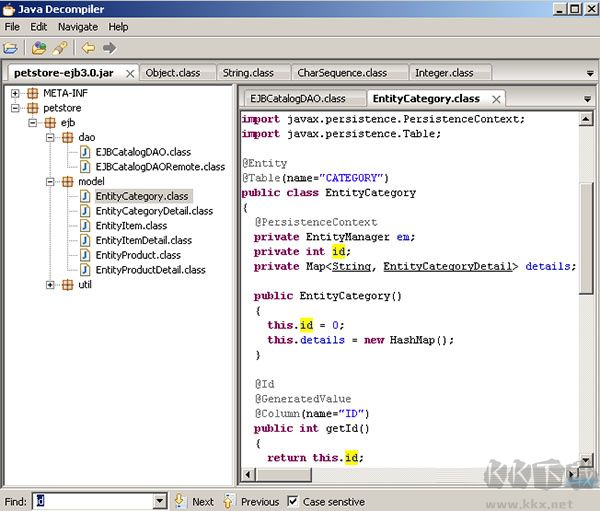Close the petstore-ejb3.0.jar tab

click(130, 73)
